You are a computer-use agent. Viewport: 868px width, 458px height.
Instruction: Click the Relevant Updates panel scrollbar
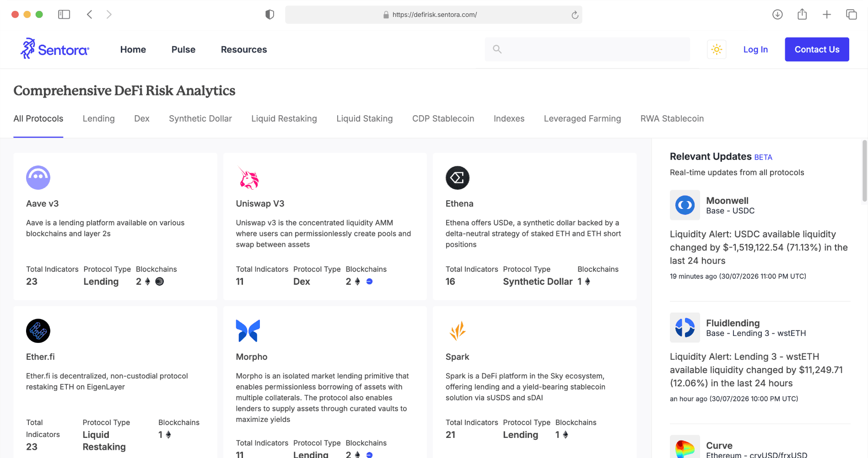pyautogui.click(x=864, y=171)
